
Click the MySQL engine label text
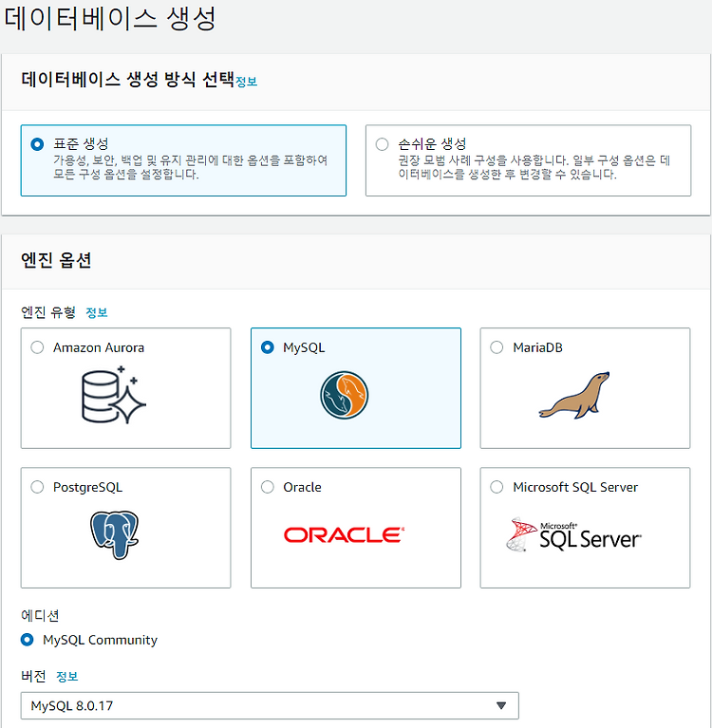(x=304, y=347)
